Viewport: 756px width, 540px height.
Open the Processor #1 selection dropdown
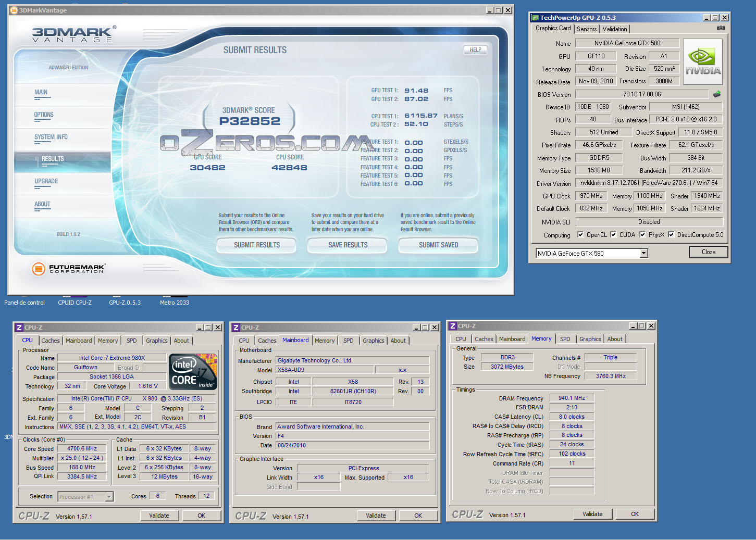tap(109, 497)
